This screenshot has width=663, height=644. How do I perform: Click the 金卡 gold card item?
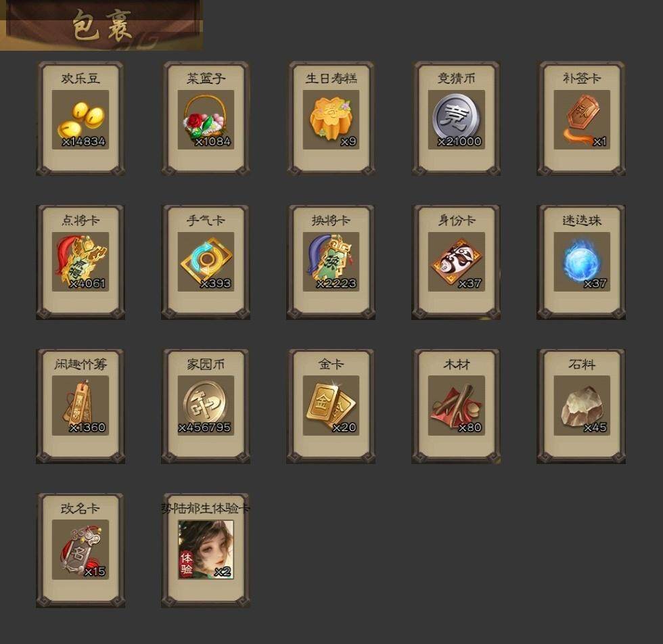coord(331,407)
